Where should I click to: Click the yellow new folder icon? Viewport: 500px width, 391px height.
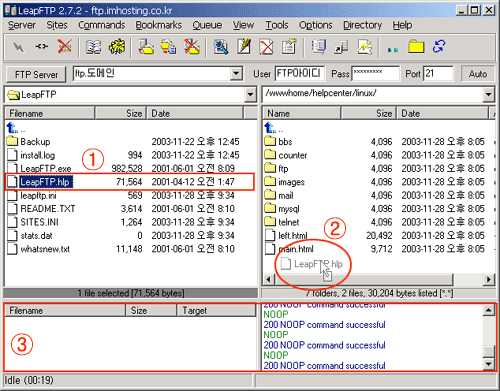pos(416,47)
